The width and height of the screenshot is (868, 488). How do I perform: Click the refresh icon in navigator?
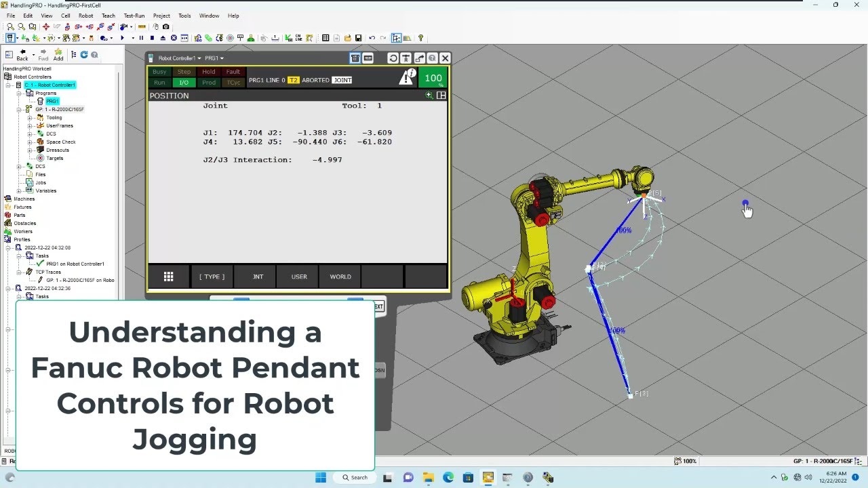tap(84, 55)
